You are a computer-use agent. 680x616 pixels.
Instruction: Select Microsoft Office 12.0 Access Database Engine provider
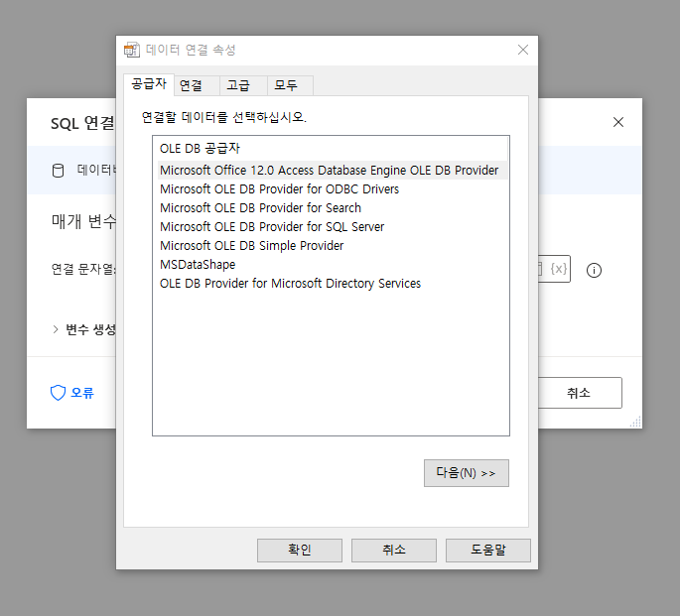(x=333, y=171)
